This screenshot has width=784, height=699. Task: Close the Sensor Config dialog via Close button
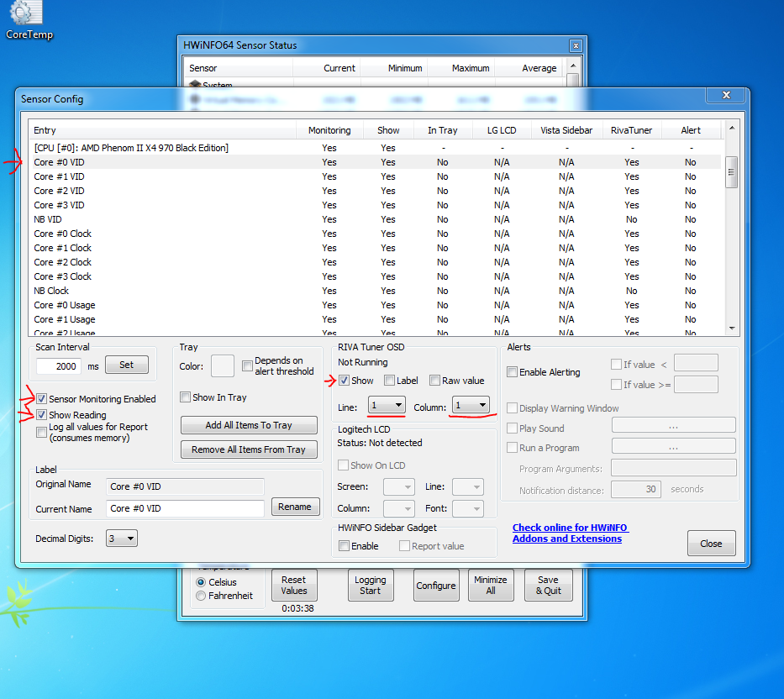coord(711,544)
